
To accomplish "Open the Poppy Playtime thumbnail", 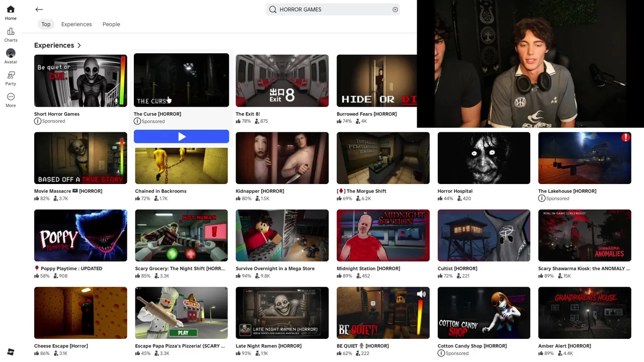I will click(80, 235).
